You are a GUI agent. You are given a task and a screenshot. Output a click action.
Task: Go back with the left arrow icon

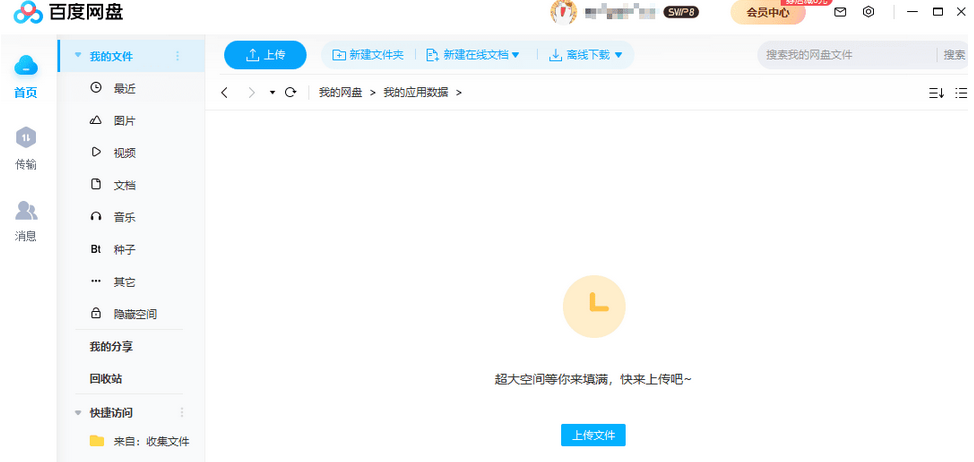(x=225, y=93)
